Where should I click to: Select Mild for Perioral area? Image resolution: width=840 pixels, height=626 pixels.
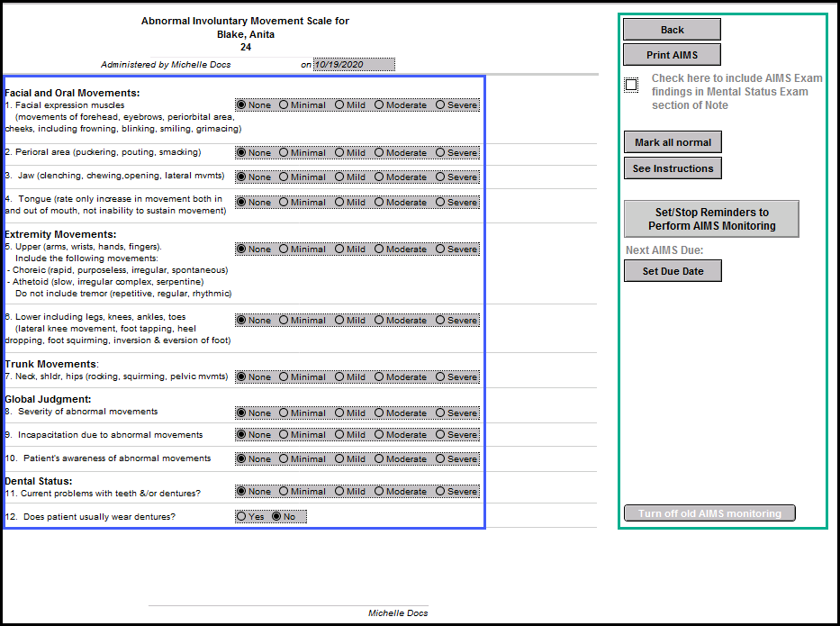tap(340, 152)
